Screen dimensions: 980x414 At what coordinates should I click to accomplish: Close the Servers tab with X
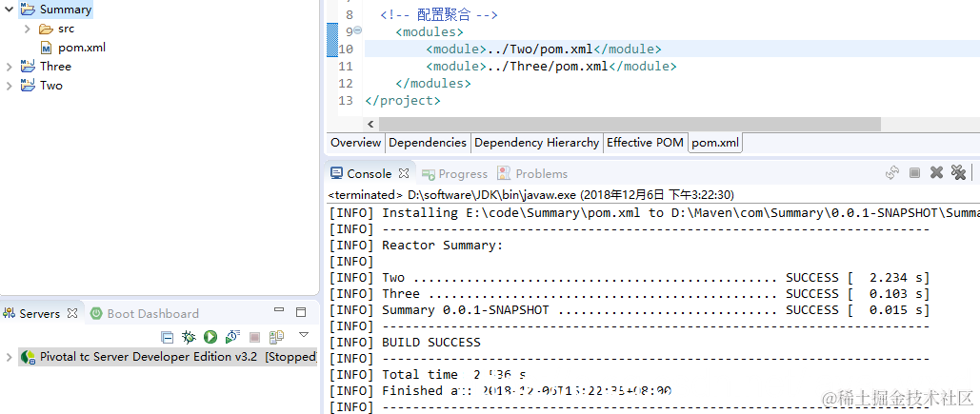(72, 313)
